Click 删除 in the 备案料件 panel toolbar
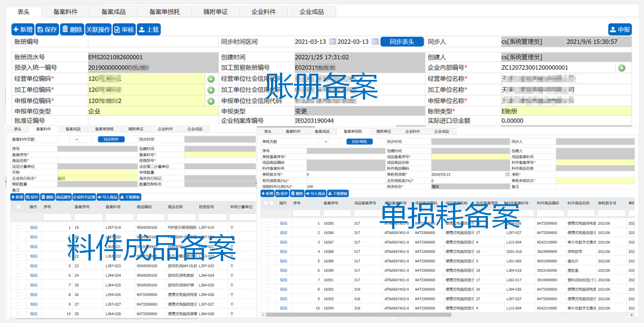Viewport: 644px width, 323px height. coord(47,197)
